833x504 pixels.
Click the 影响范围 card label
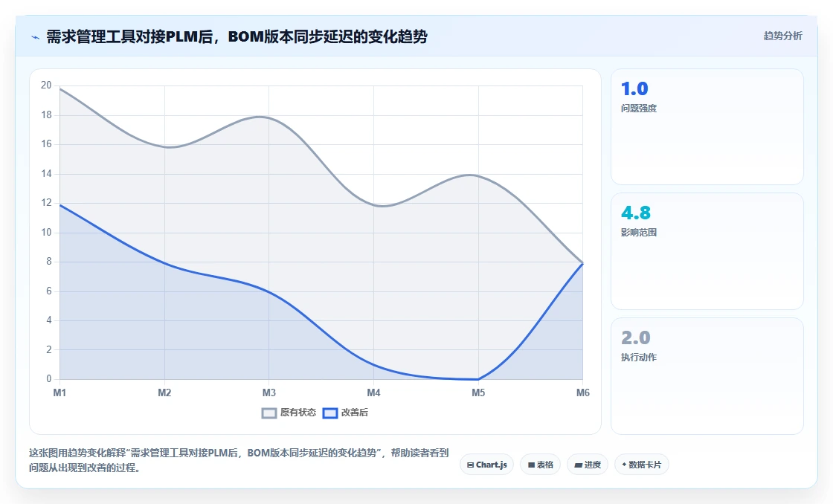coord(639,233)
